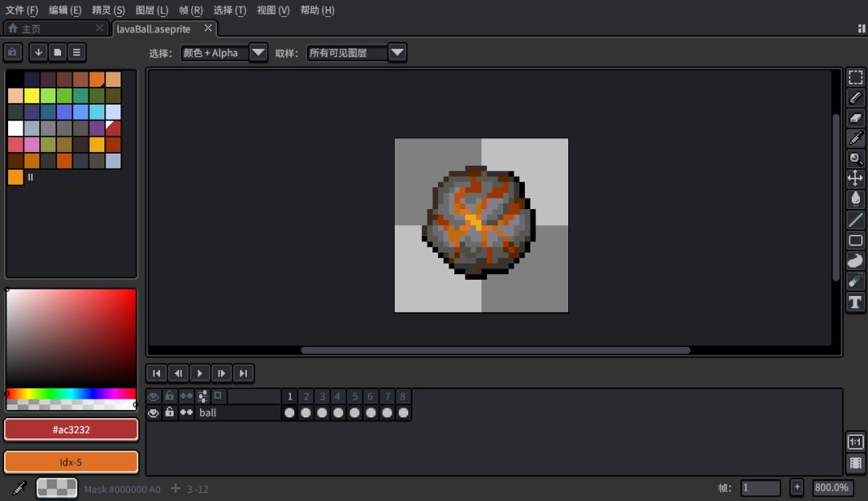
Task: Open the palette presets download icon
Action: [x=39, y=52]
